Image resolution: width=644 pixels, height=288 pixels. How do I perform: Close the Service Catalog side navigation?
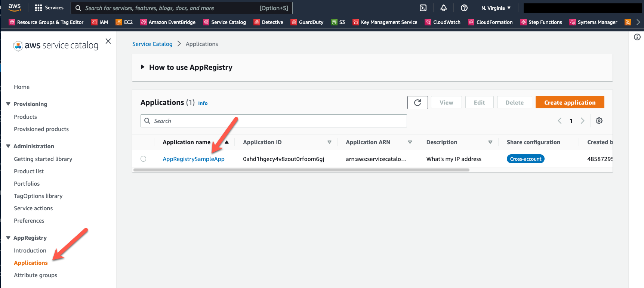click(x=108, y=41)
